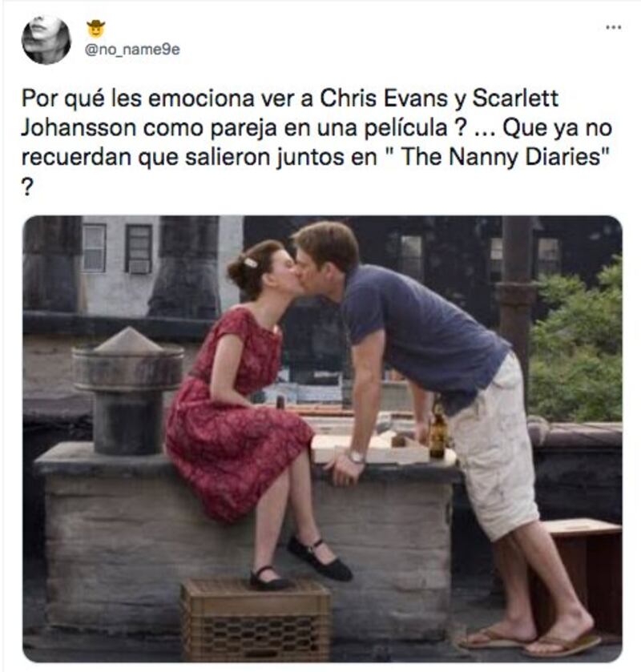
Task: Click "Scarlett Johansson" in the tweet text
Action: tap(290, 113)
